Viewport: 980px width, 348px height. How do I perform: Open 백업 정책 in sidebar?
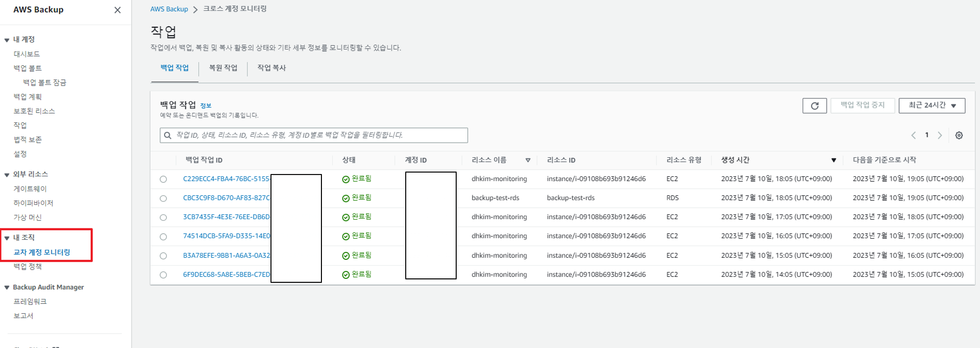(x=27, y=266)
